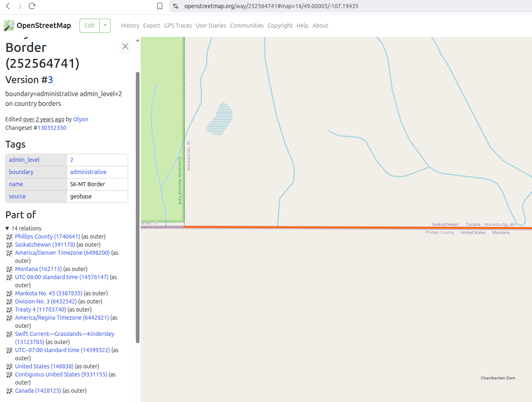Click the name tag key
532x402 pixels.
point(16,184)
